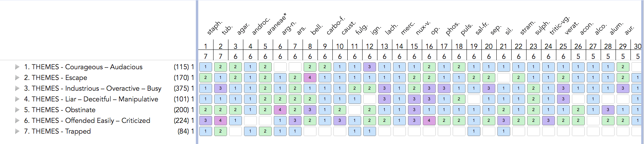Select the bell. remedy column header
The image size is (644, 144).
pyautogui.click(x=317, y=29)
